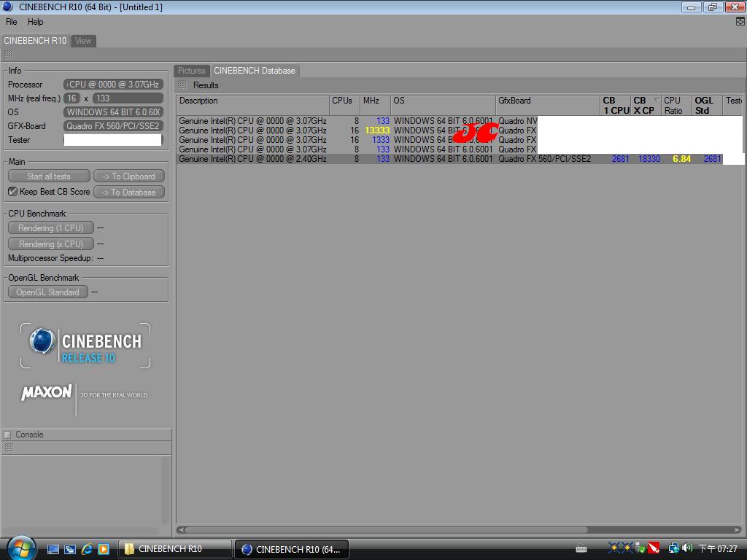Screen dimensions: 747x560
Task: Sort by CPU Ratio column header
Action: pos(676,105)
